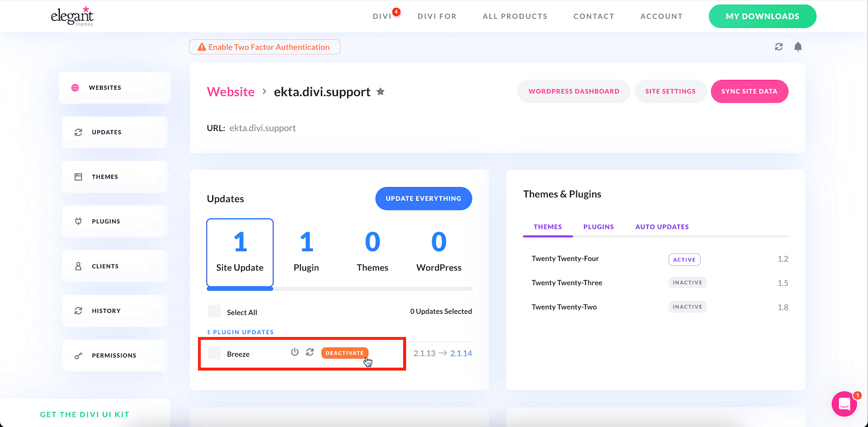
Task: Check the Select All checkbox
Action: tap(214, 311)
